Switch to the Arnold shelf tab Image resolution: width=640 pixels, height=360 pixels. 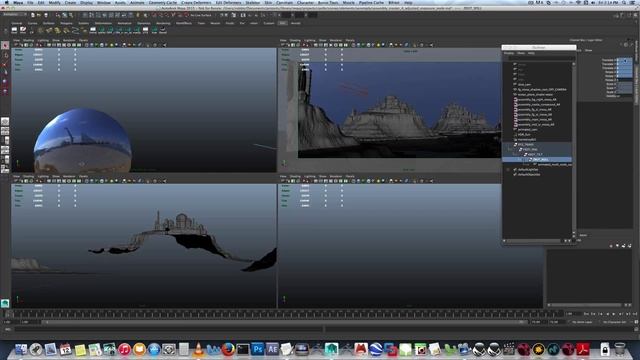296,23
